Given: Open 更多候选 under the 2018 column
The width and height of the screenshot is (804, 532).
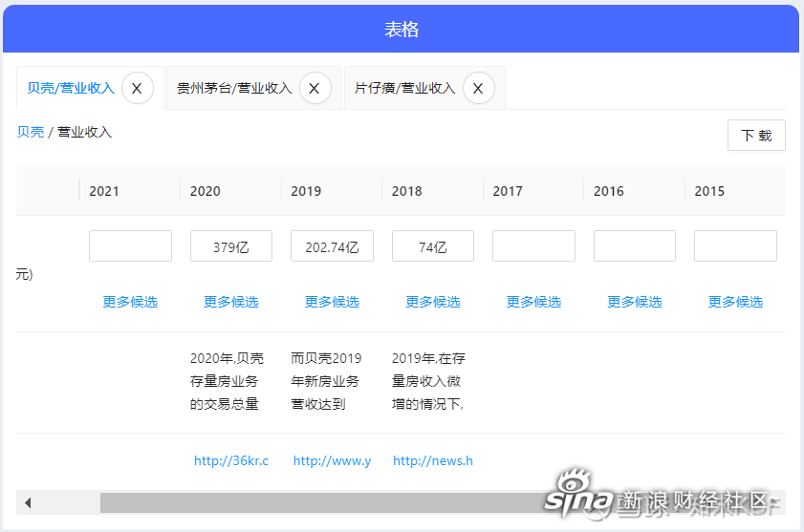Looking at the screenshot, I should tap(433, 302).
